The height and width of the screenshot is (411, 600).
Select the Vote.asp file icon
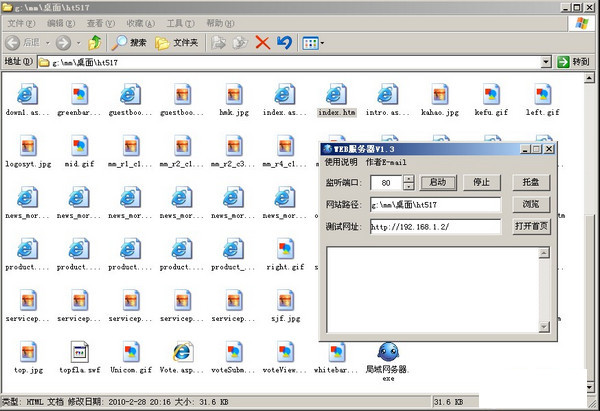[x=181, y=352]
